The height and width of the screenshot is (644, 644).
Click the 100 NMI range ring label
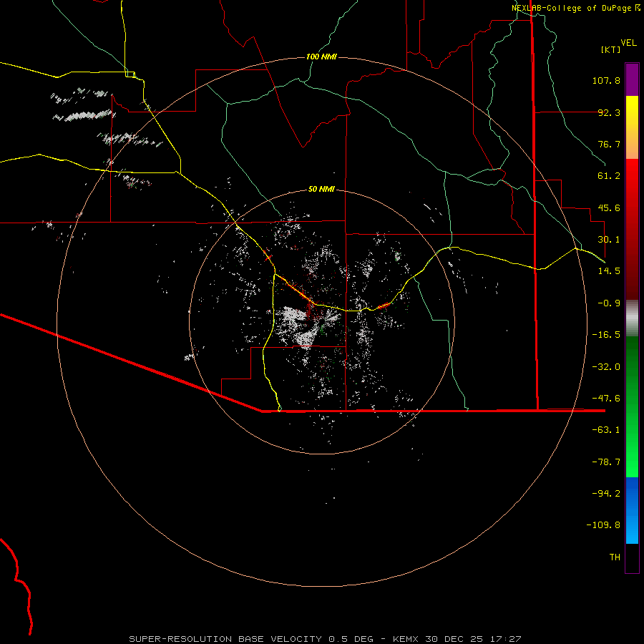321,57
